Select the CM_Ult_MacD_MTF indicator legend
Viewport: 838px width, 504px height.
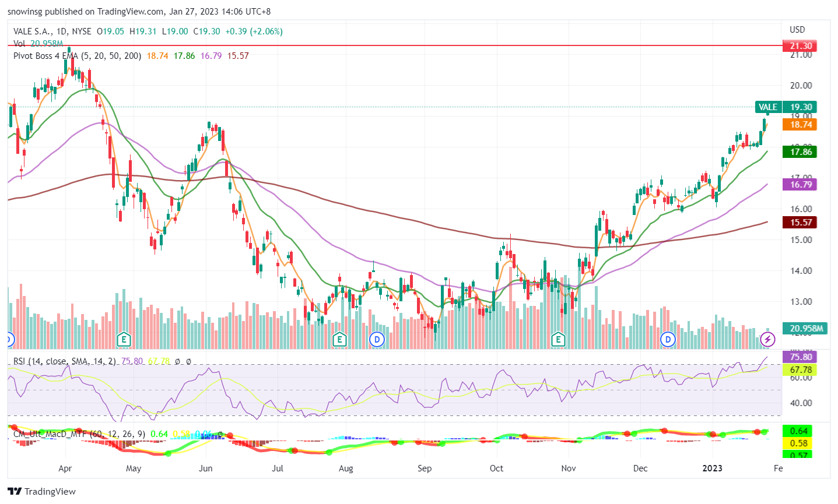pos(79,434)
